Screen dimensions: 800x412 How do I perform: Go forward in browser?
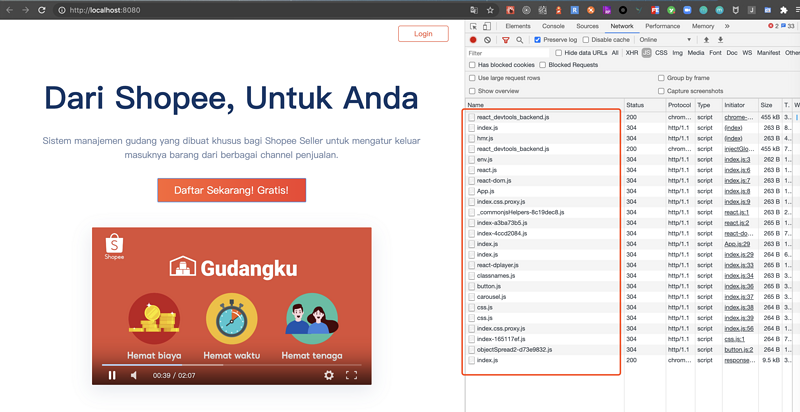pos(26,10)
